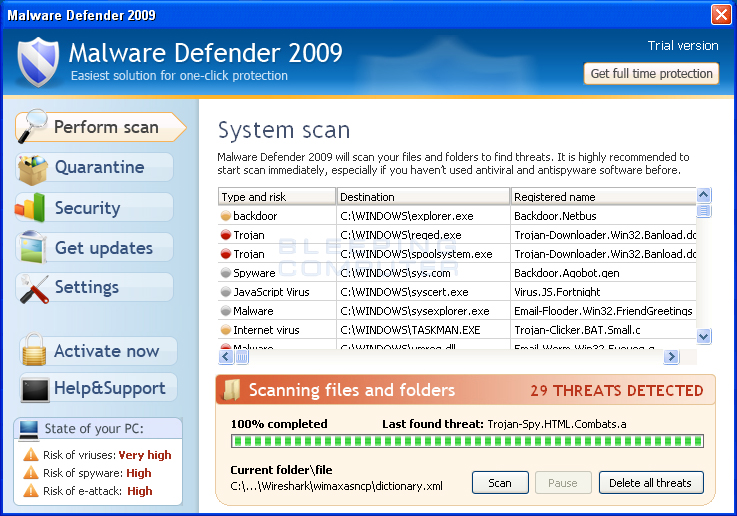
Task: Click the horizontal scroll left arrow
Action: (226, 357)
